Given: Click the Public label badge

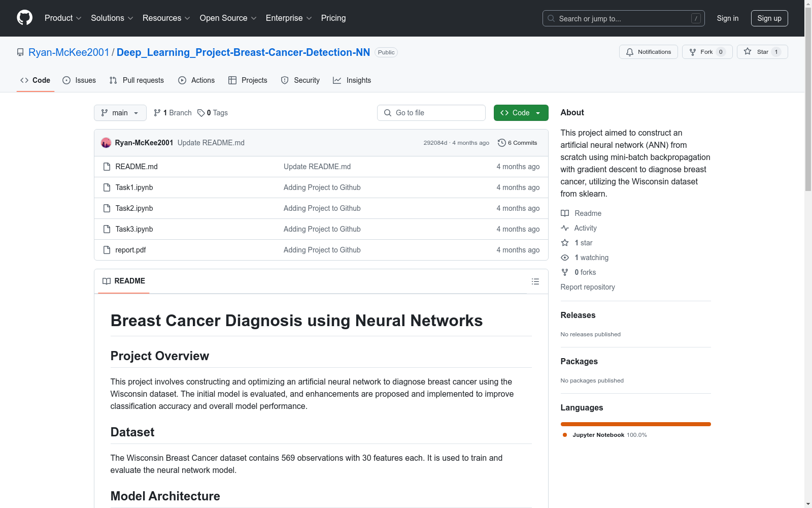Looking at the screenshot, I should point(386,52).
